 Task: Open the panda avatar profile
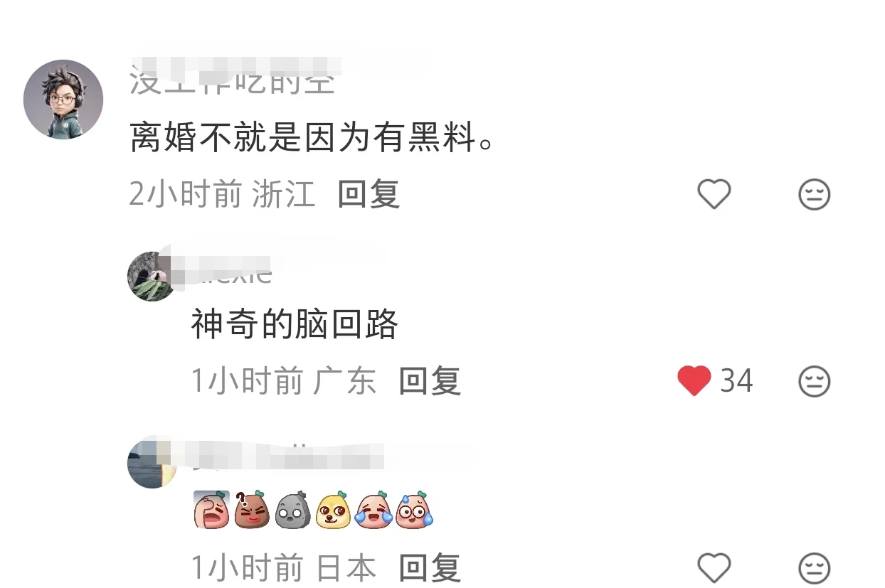tap(152, 276)
